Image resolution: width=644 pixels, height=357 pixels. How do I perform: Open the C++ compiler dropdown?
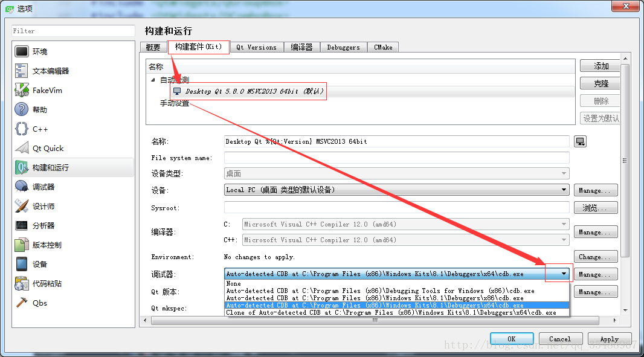point(406,240)
